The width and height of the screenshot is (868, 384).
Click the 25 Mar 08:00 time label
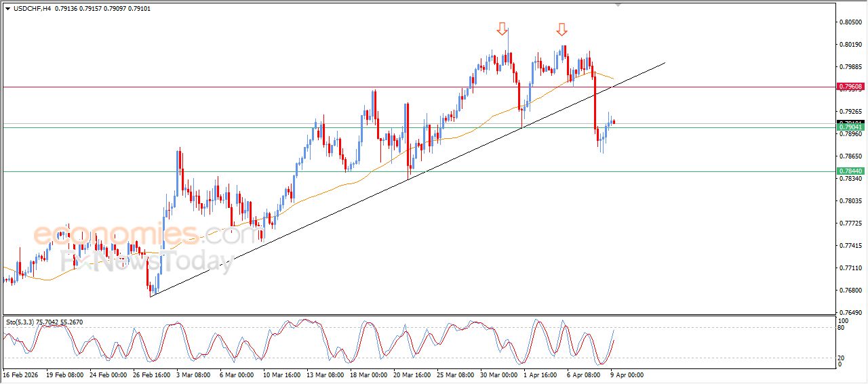tap(456, 375)
